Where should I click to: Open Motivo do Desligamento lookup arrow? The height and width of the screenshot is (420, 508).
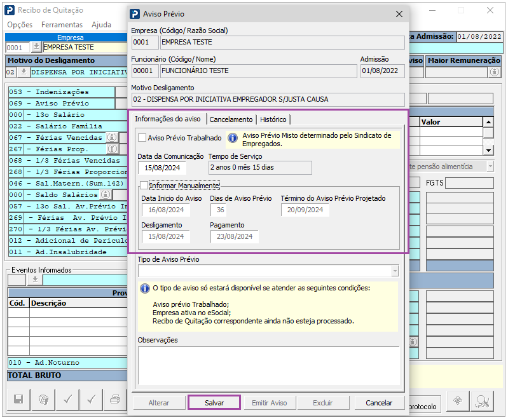click(x=24, y=72)
